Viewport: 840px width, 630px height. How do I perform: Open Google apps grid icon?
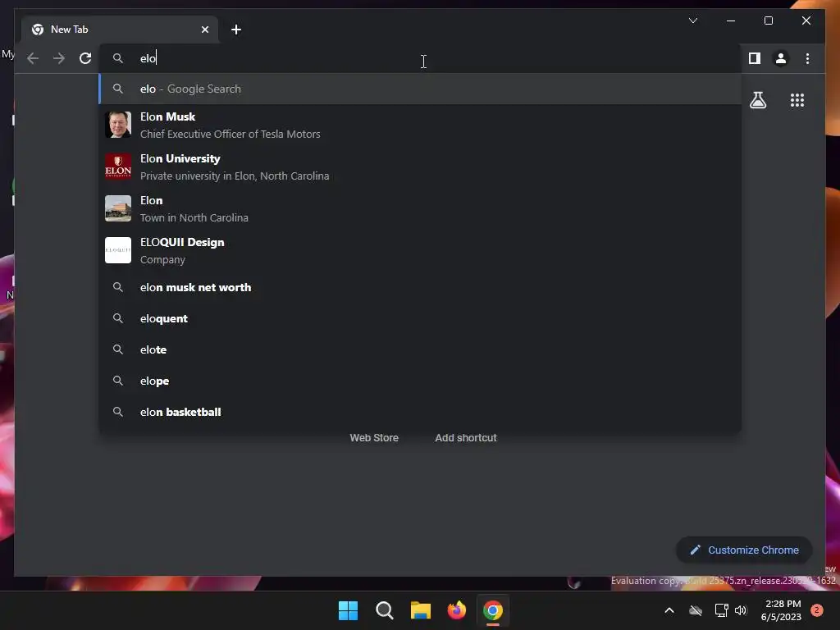(x=797, y=100)
